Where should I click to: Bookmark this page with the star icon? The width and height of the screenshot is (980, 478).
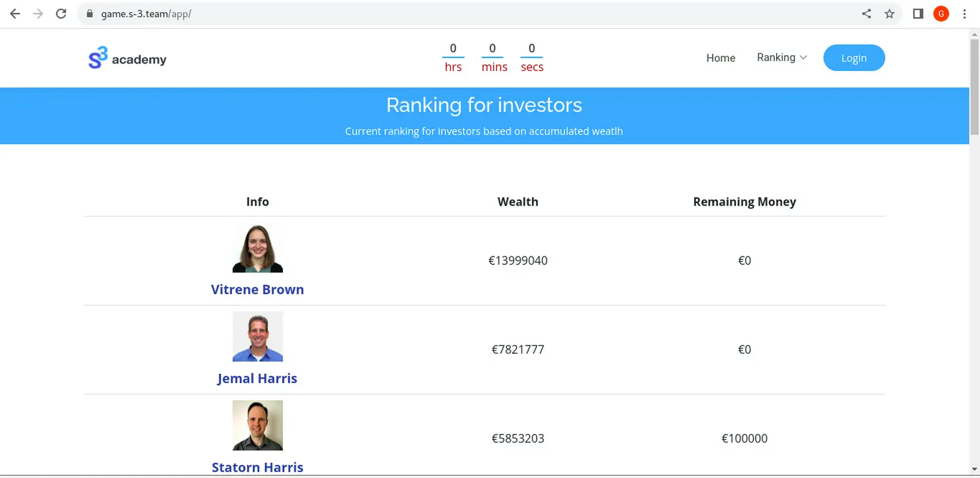[x=889, y=13]
